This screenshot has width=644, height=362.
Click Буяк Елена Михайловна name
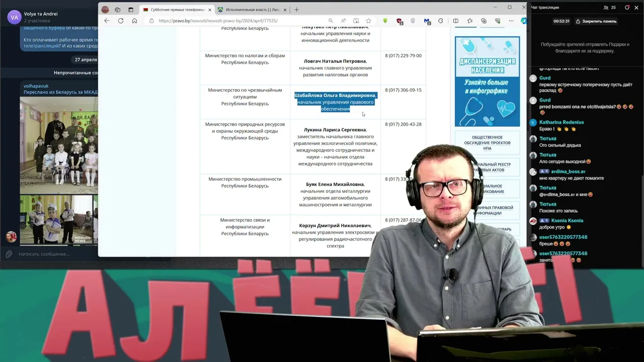(x=335, y=185)
